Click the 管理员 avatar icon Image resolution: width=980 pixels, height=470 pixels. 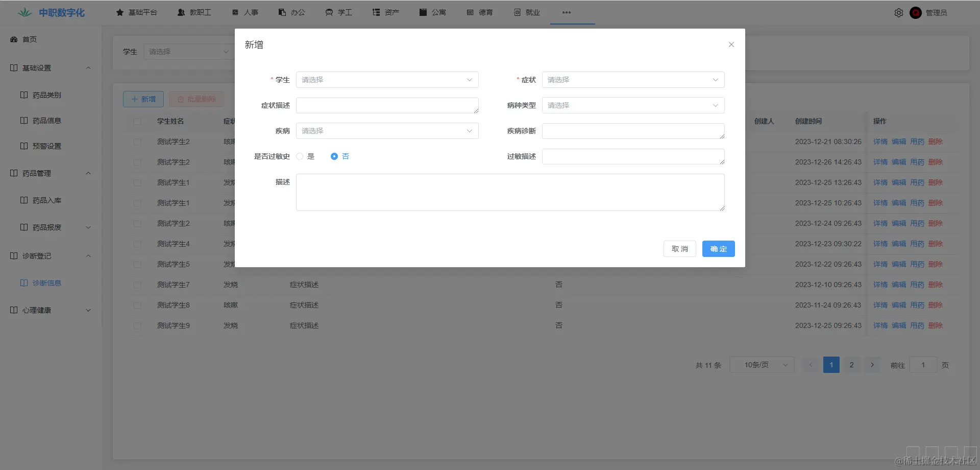(x=916, y=13)
